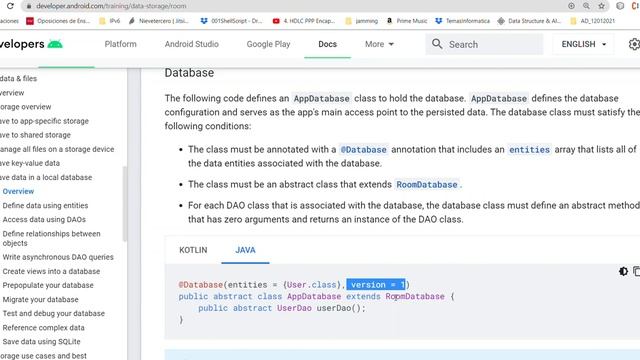The width and height of the screenshot is (640, 360).
Task: Click the highlighted version = 1 code text
Action: 376,284
